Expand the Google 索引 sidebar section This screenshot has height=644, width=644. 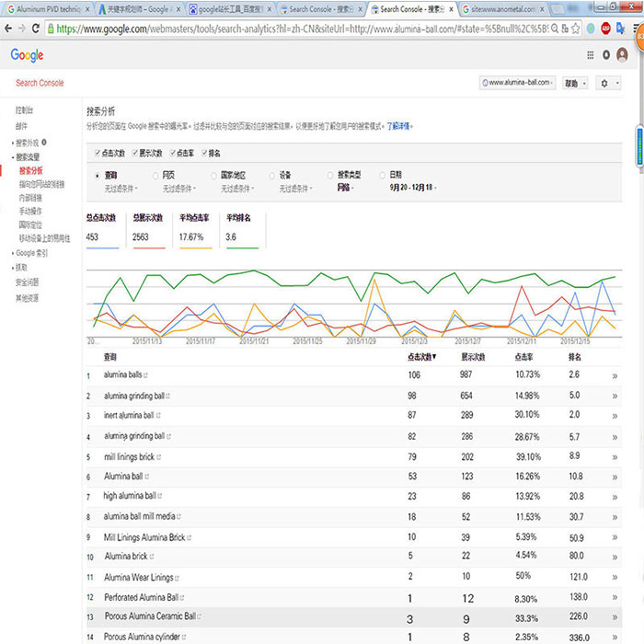(x=31, y=253)
